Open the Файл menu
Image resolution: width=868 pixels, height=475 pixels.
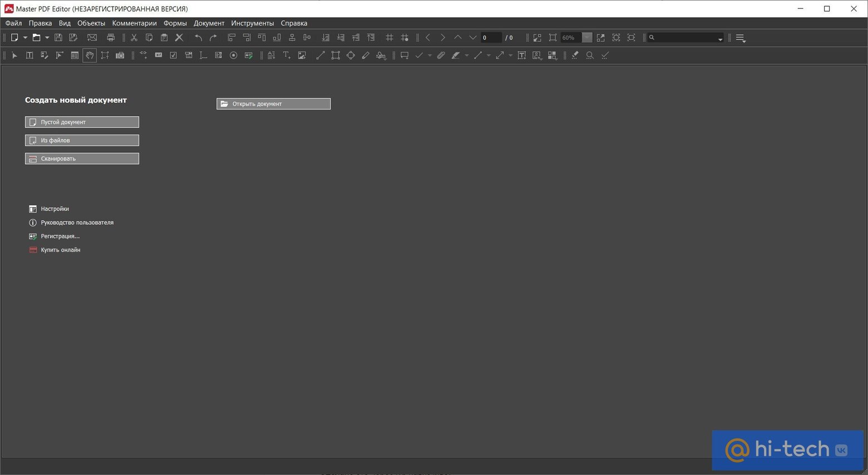tap(14, 23)
